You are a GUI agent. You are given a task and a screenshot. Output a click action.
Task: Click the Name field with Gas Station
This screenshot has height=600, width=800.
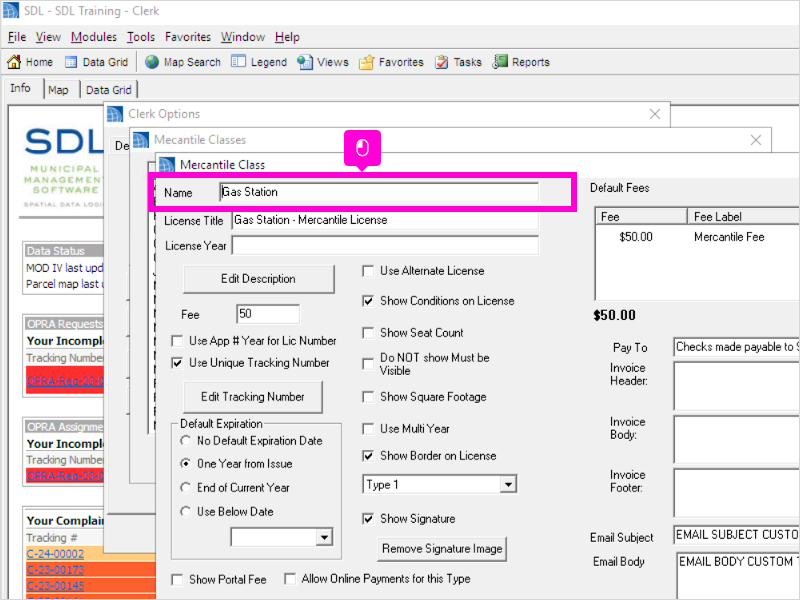coord(379,192)
